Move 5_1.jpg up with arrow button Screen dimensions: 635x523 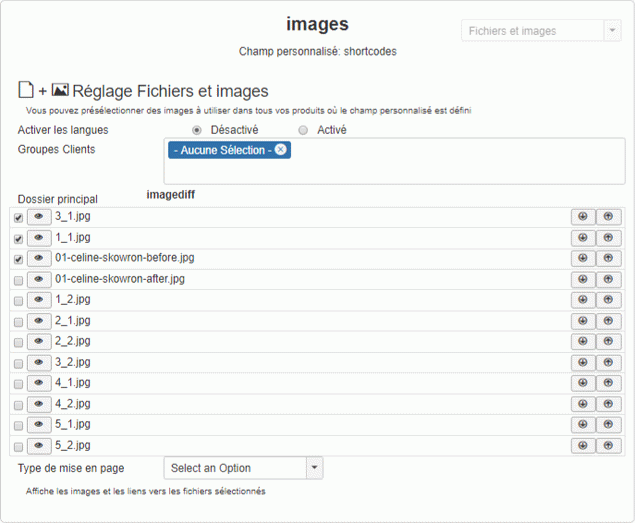click(x=608, y=425)
